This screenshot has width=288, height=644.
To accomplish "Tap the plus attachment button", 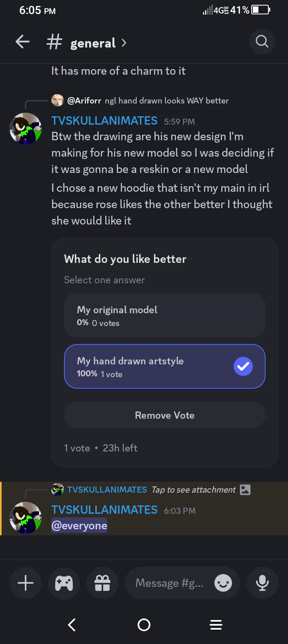I will (26, 583).
